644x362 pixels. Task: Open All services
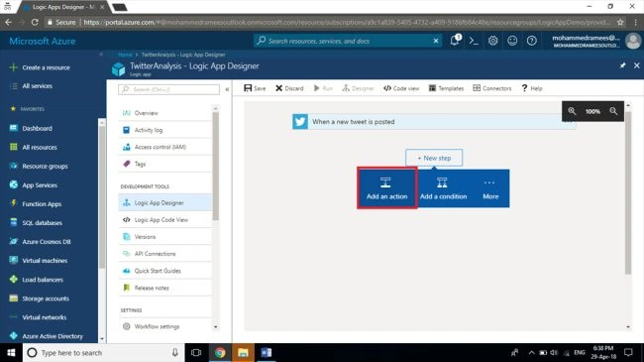32,86
